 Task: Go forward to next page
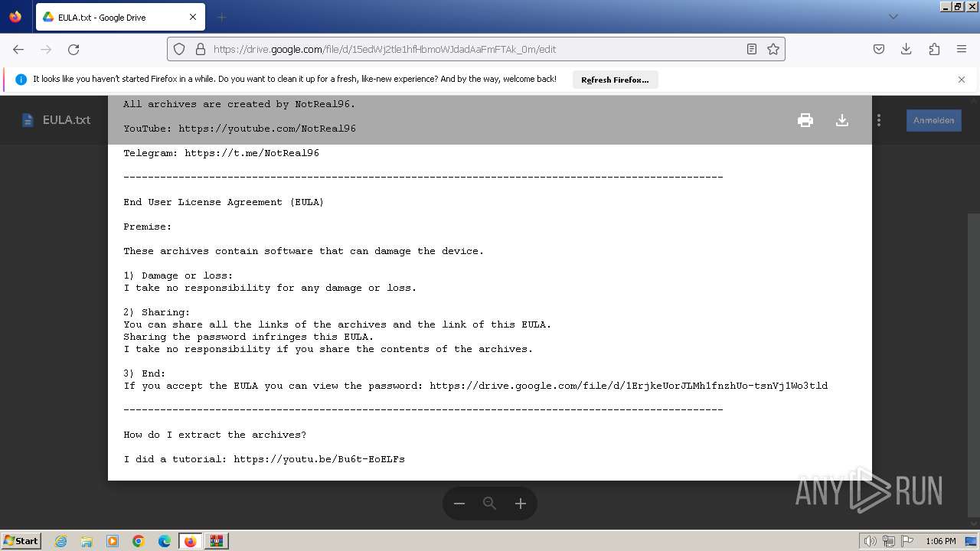tap(46, 49)
